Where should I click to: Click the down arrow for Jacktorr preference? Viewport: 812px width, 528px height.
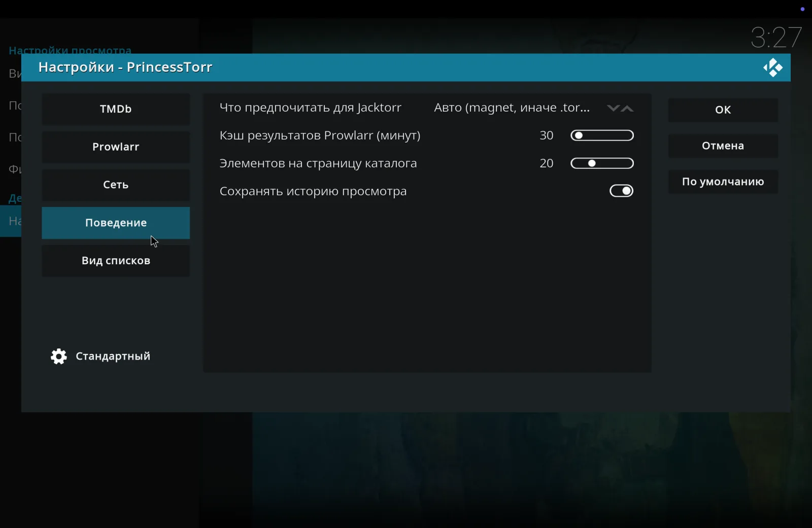pos(613,108)
